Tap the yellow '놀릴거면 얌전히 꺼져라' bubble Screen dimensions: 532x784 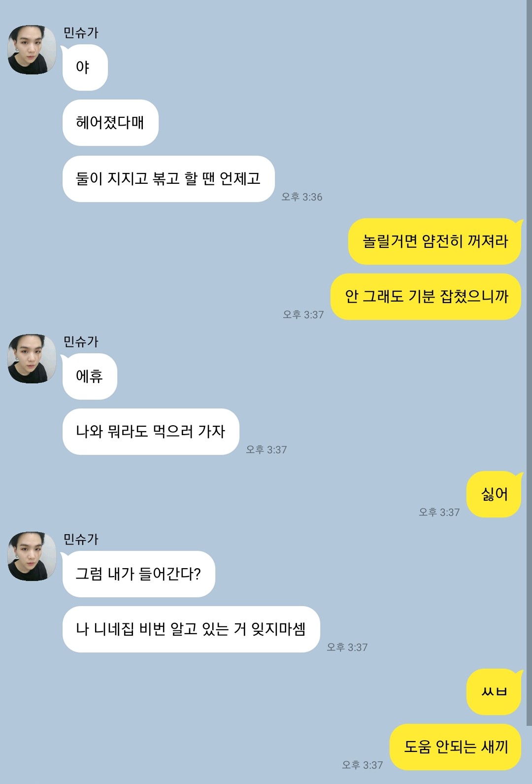pyautogui.click(x=435, y=241)
